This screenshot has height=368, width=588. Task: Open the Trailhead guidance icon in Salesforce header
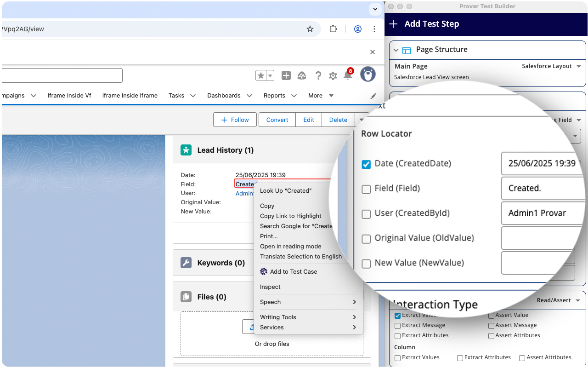click(302, 75)
